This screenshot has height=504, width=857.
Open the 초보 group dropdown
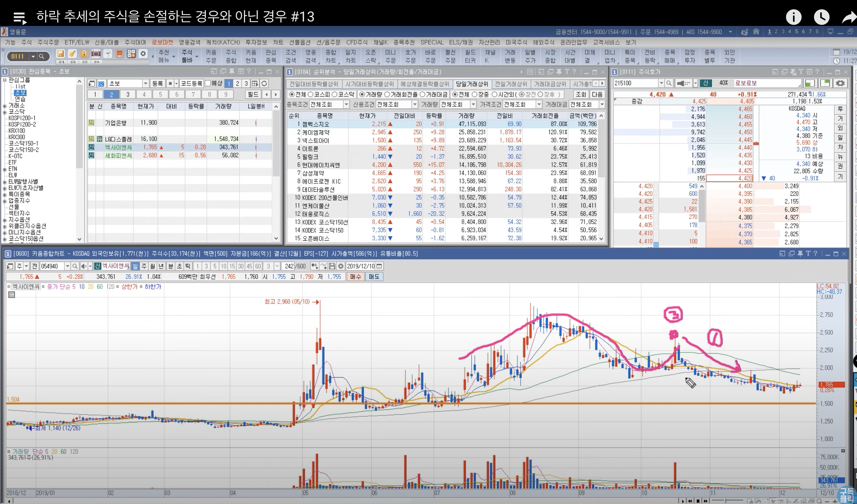(145, 83)
